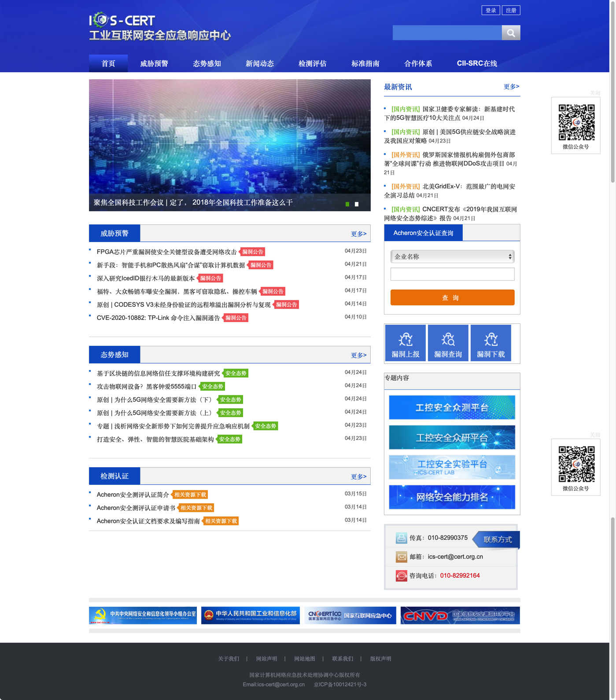Click 相关资源下载 tag on 文档要求及编写指南 row
The width and height of the screenshot is (616, 700).
[221, 521]
